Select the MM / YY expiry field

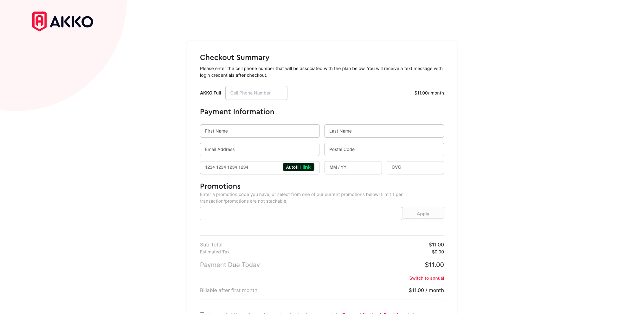[353, 167]
